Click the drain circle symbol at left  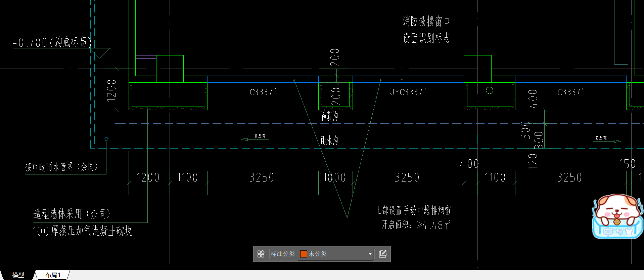[106, 139]
